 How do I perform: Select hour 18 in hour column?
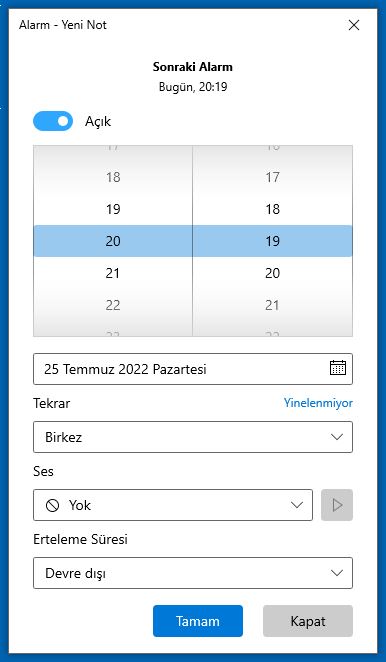click(113, 177)
